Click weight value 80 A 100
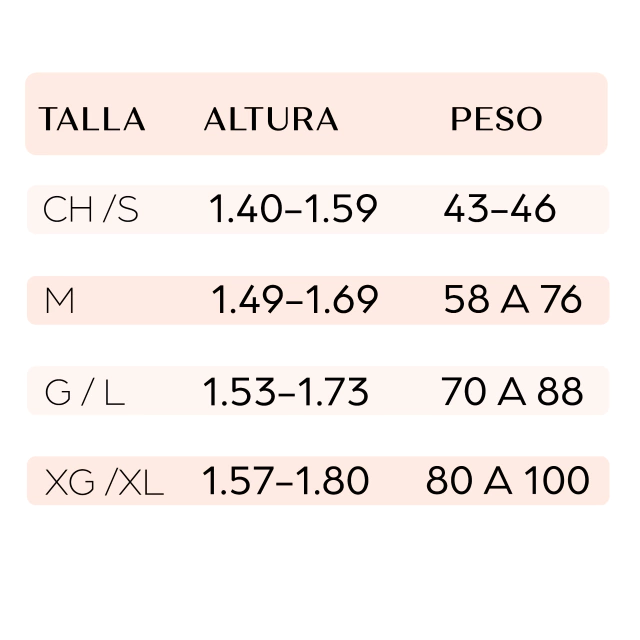This screenshot has width=640, height=640. tap(507, 482)
